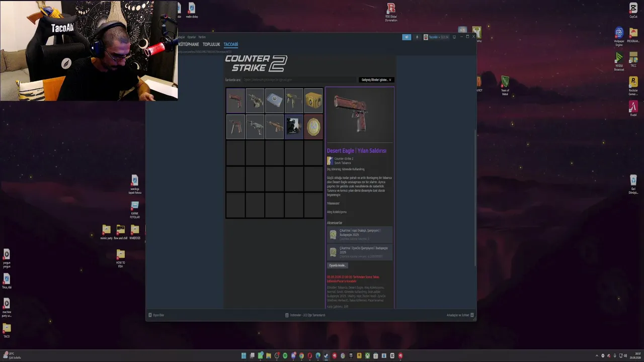Open the CapCut desktop shortcut

pyautogui.click(x=633, y=10)
